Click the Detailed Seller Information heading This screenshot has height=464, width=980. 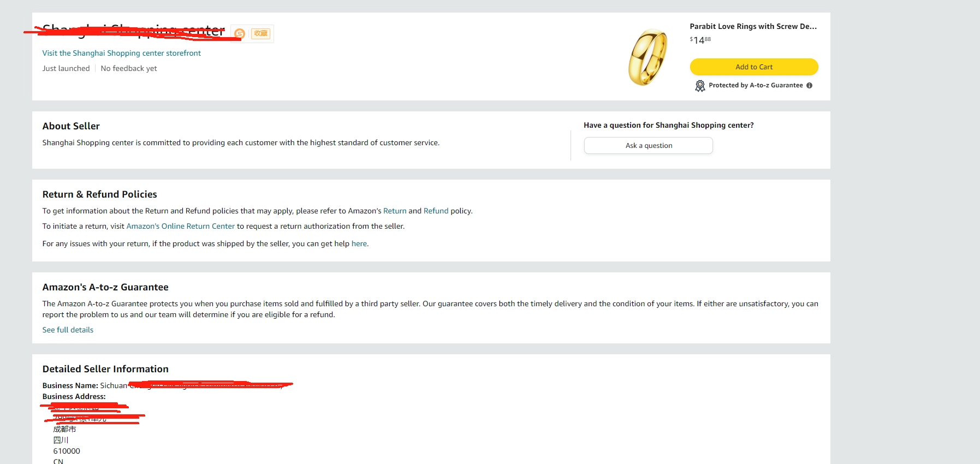coord(105,369)
